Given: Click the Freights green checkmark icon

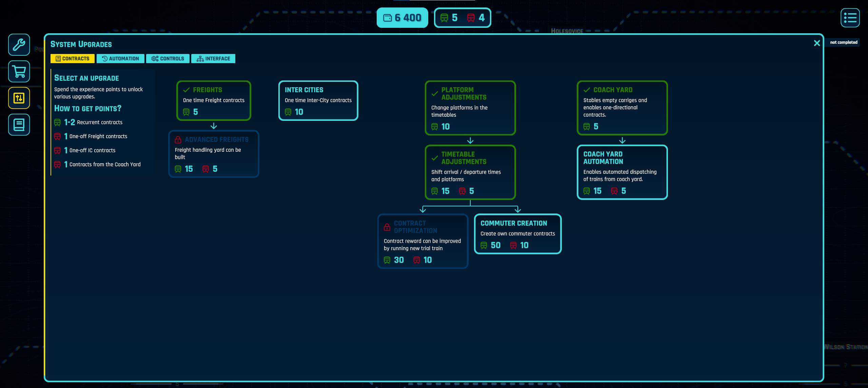Looking at the screenshot, I should (x=186, y=90).
